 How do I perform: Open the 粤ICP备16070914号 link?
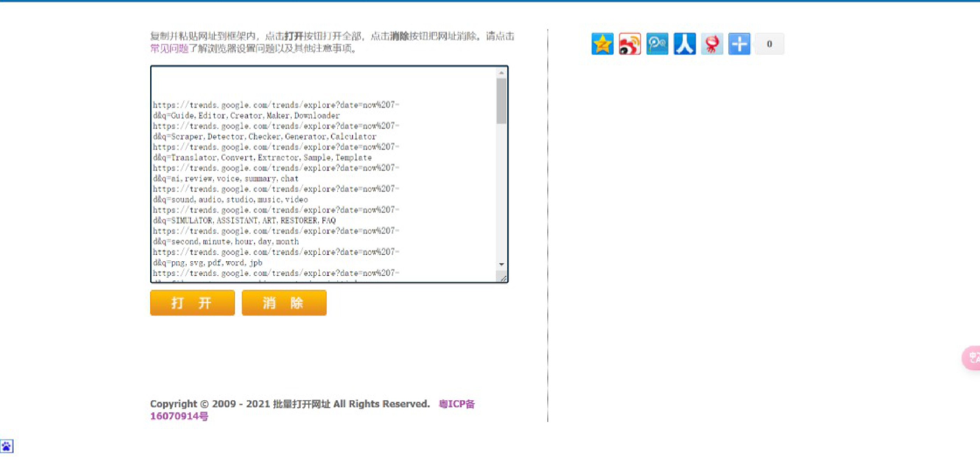457,404
